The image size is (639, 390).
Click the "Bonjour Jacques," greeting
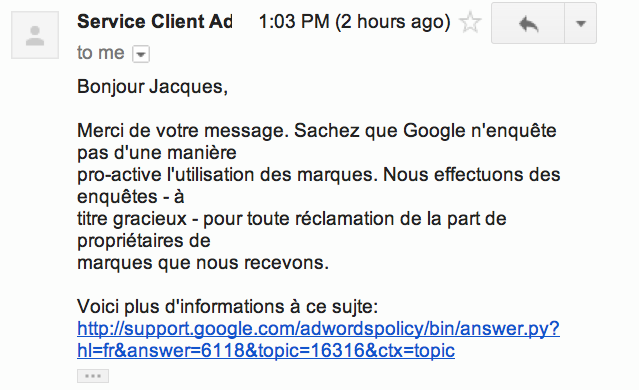coord(152,87)
